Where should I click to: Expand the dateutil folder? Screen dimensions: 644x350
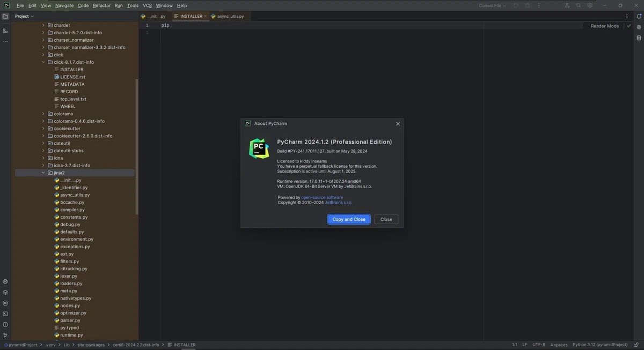pos(43,143)
